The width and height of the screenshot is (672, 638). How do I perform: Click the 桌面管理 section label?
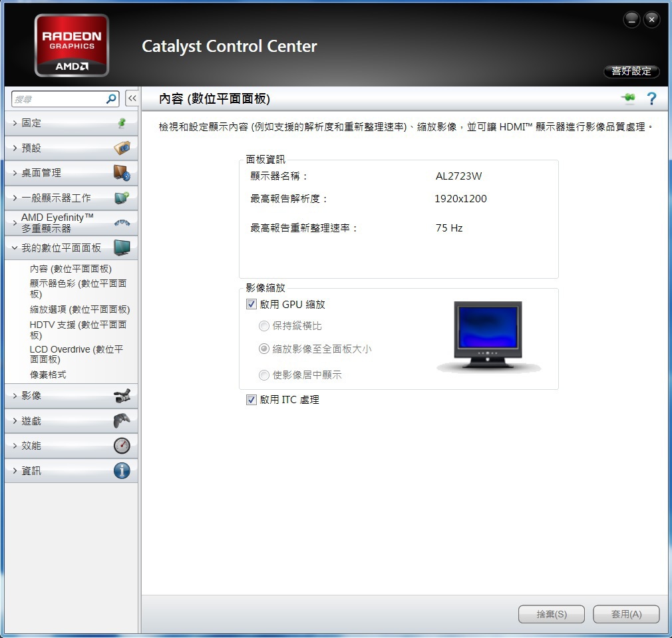point(41,173)
